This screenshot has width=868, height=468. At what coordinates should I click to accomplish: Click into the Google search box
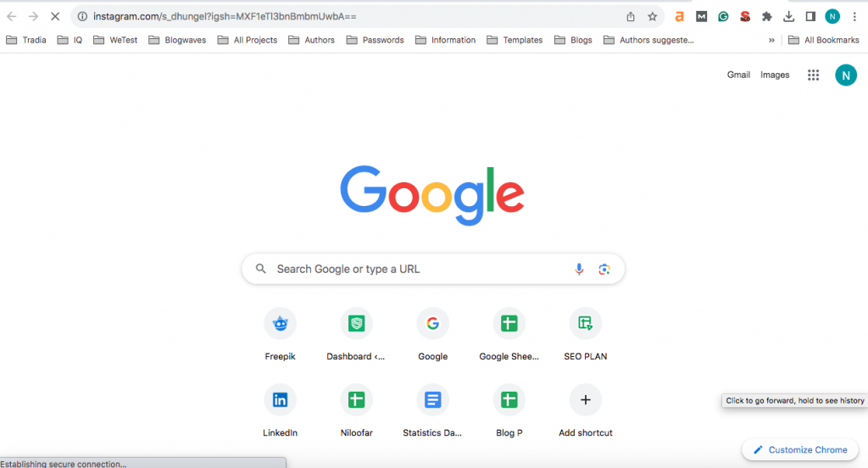(x=433, y=269)
